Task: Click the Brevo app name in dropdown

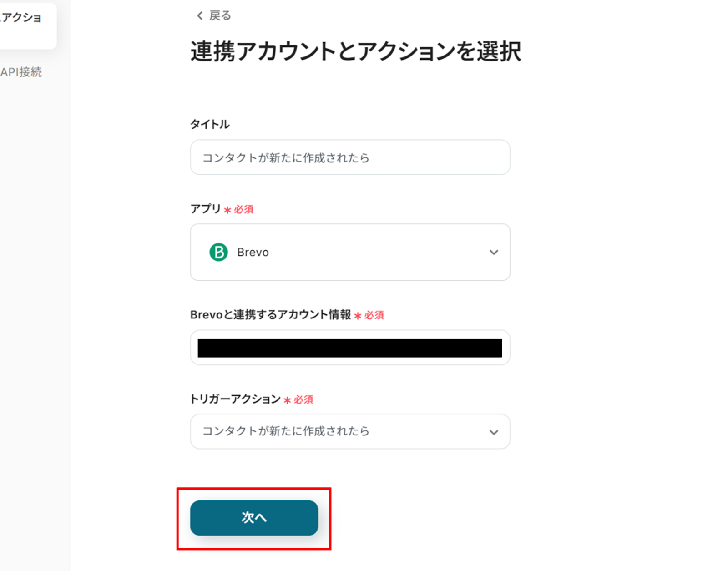Action: (253, 252)
